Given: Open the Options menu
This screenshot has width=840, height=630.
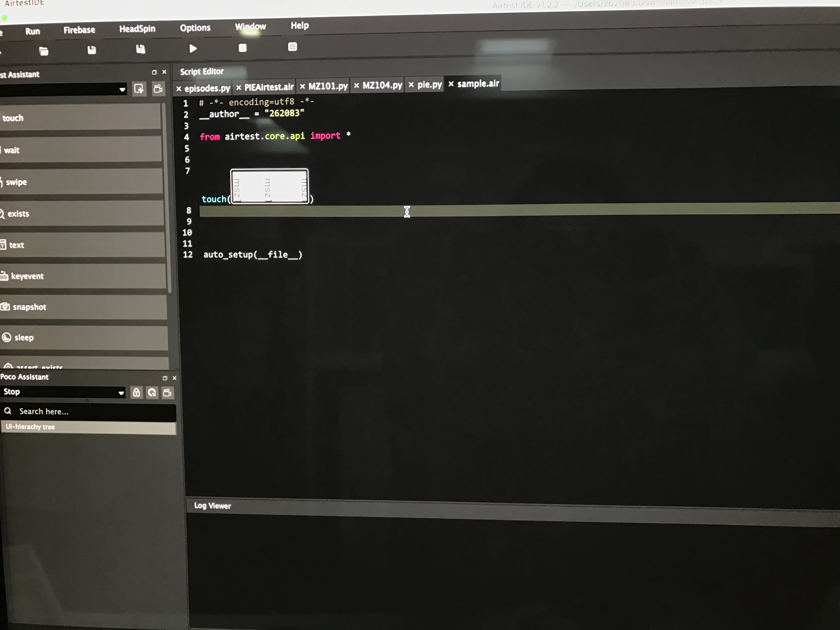Looking at the screenshot, I should pos(195,28).
